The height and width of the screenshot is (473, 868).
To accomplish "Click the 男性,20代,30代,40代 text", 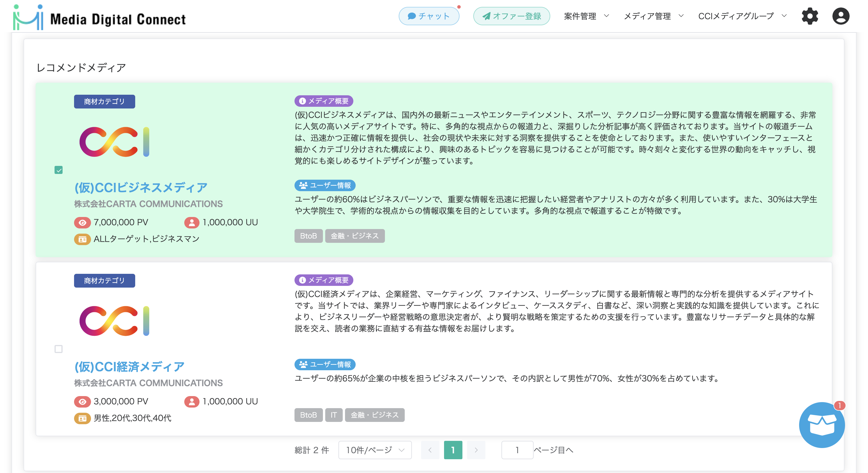I will click(x=132, y=418).
